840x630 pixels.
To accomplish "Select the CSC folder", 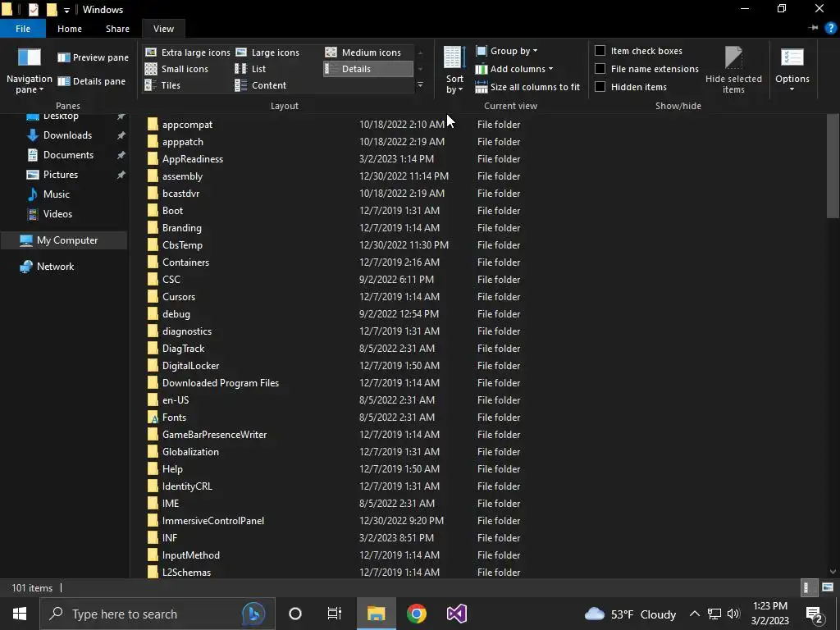I will pos(171,280).
